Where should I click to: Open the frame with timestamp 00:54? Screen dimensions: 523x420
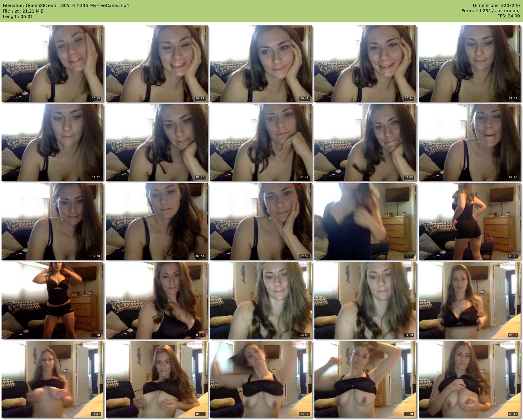pos(365,64)
